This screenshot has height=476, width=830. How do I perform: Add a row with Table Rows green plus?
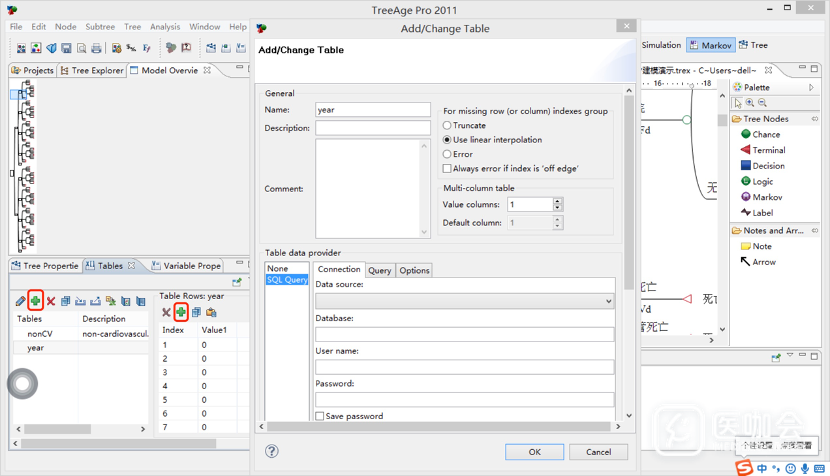coord(181,313)
